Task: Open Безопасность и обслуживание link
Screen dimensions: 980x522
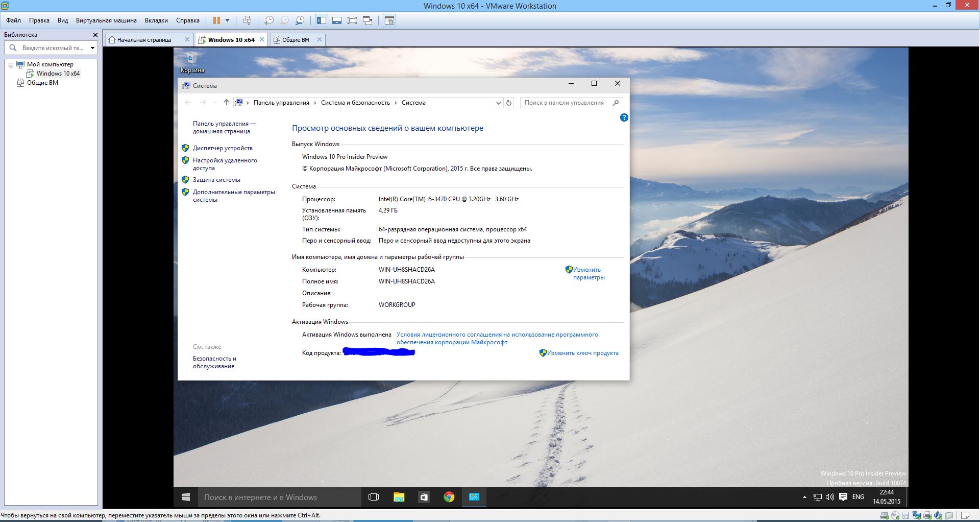Action: (x=214, y=362)
